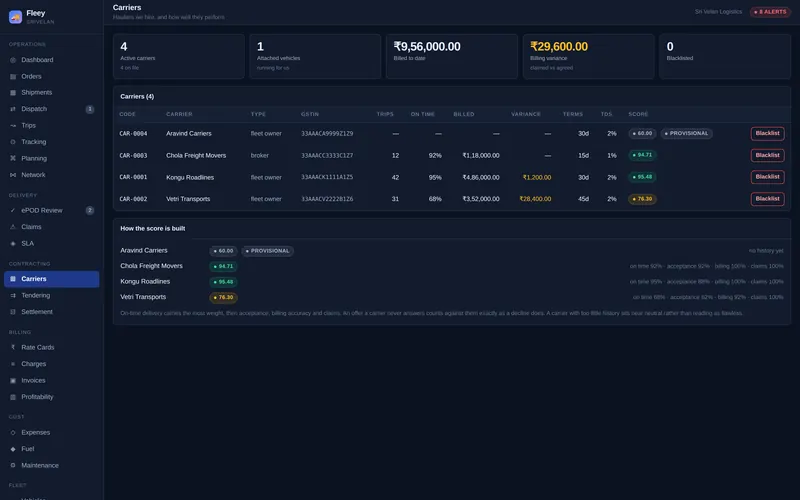Open the Dashboard page
Screen dimensions: 800x500
coord(52,60)
